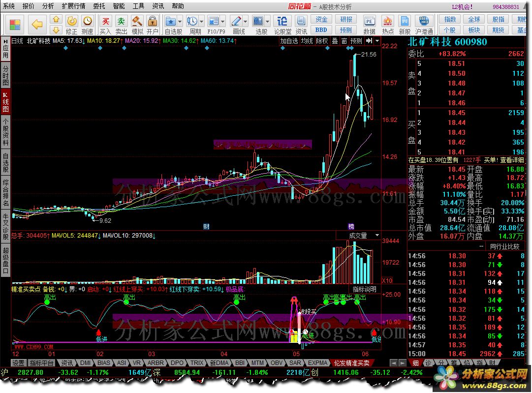Open the 智能 menu

coord(119,6)
